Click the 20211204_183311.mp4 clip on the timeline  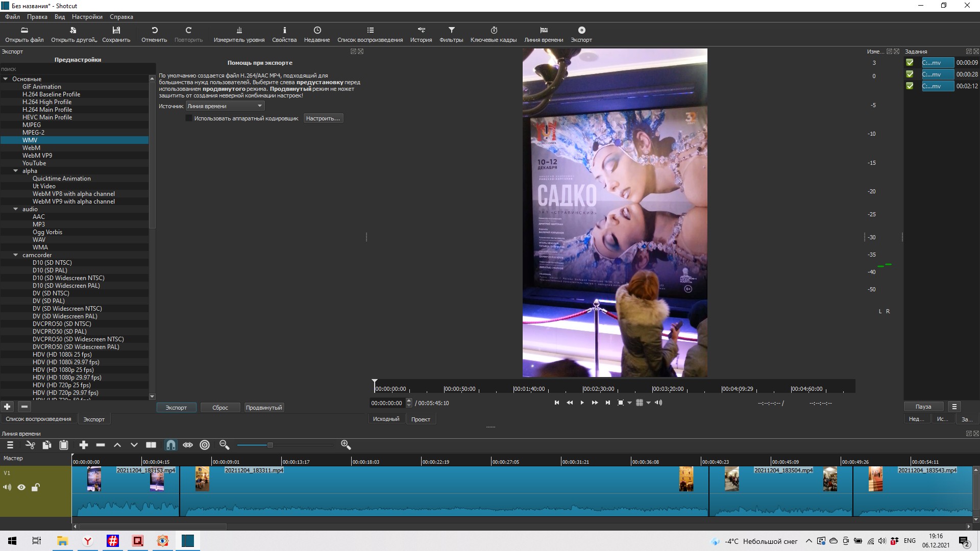(x=444, y=491)
